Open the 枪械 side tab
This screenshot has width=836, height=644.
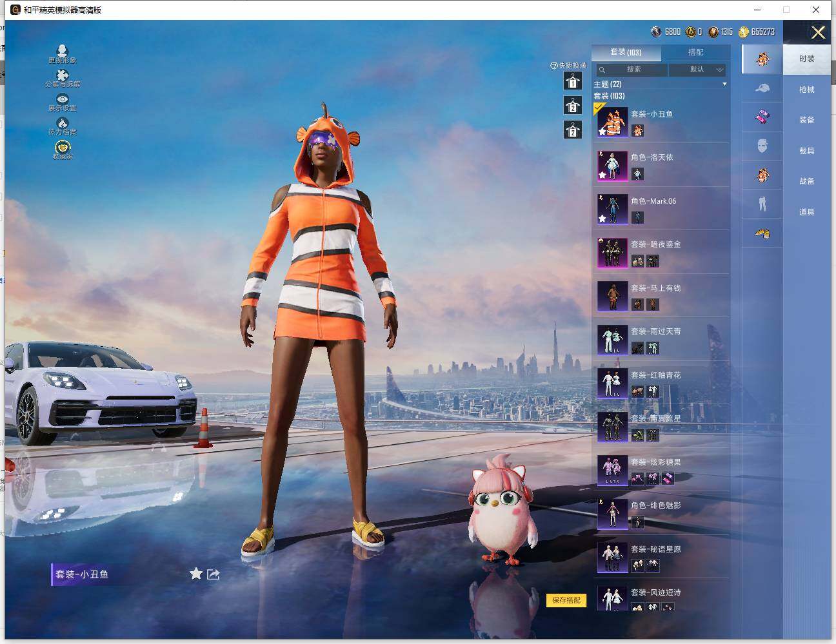(x=806, y=90)
